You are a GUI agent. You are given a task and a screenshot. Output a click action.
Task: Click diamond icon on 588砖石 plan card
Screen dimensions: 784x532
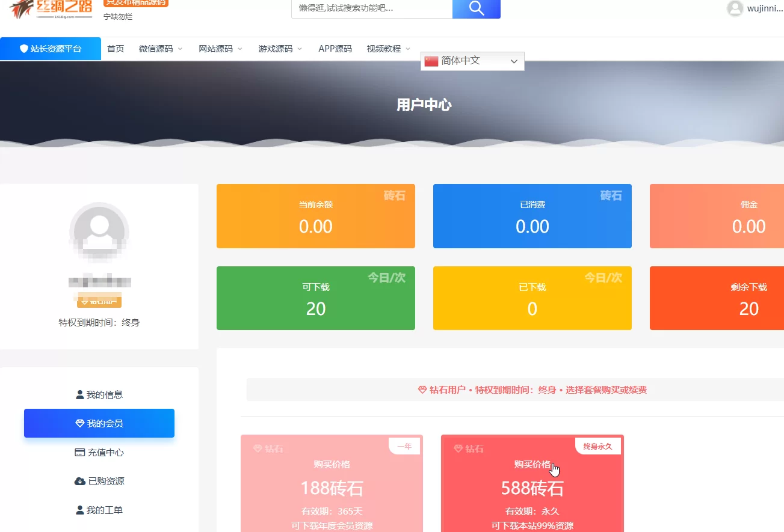coord(458,448)
